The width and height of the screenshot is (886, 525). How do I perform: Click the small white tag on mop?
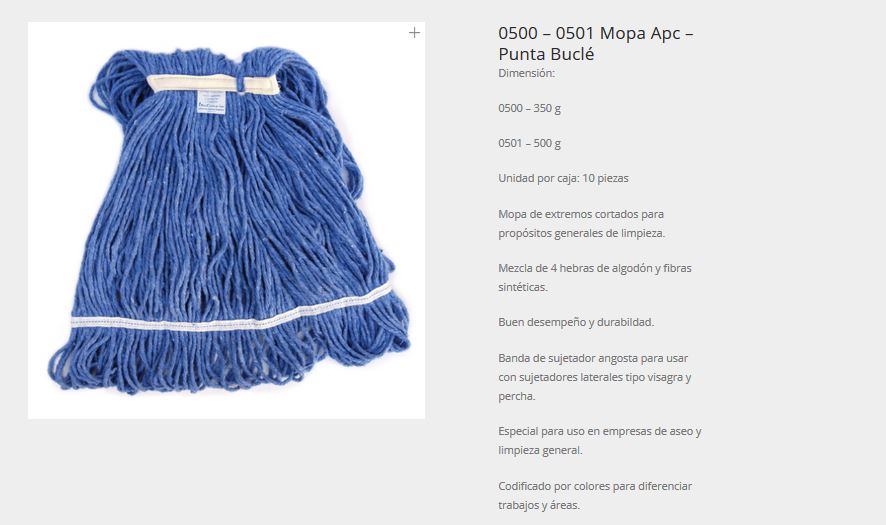211,102
